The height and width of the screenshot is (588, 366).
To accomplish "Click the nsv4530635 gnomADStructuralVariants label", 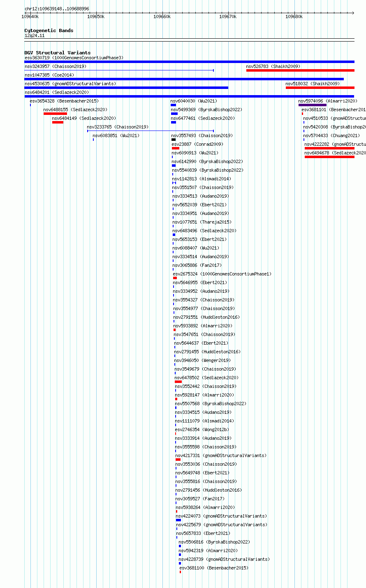I will [70, 84].
